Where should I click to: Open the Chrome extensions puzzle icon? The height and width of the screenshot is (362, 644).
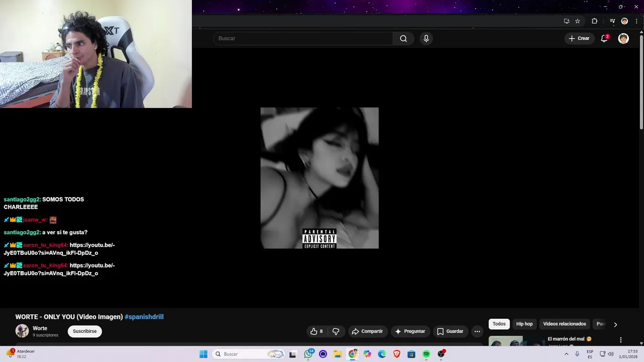tap(595, 21)
